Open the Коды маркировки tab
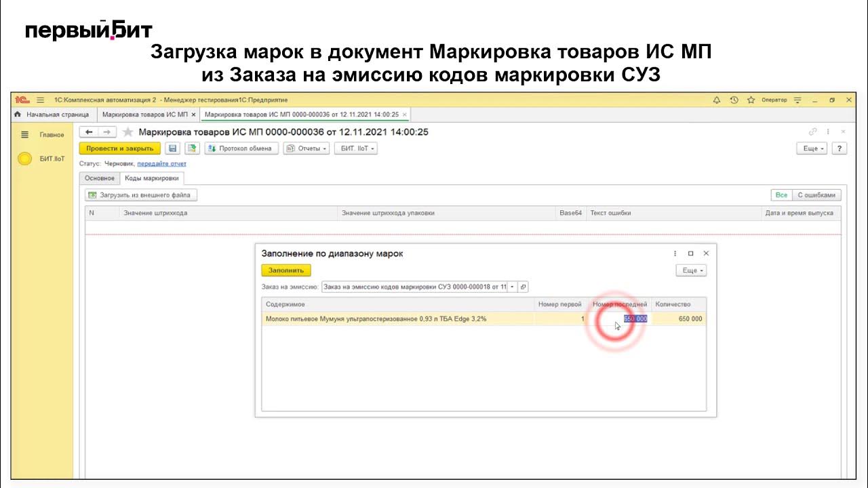This screenshot has width=868, height=488. [152, 178]
